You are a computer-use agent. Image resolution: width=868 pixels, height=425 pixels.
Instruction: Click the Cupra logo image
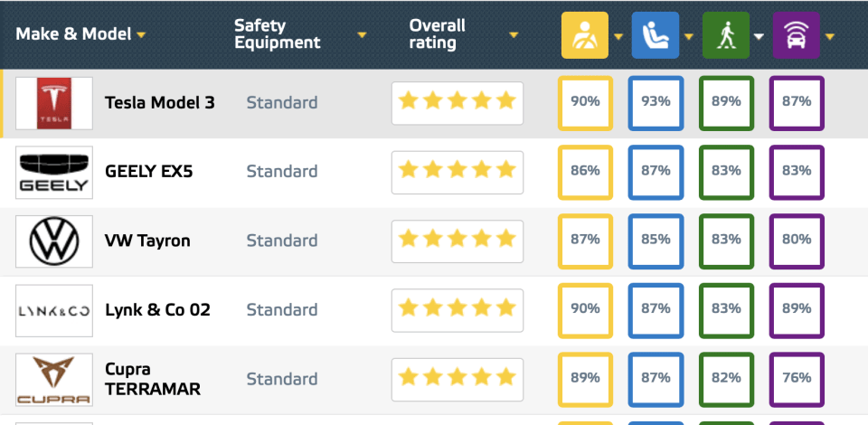[54, 380]
